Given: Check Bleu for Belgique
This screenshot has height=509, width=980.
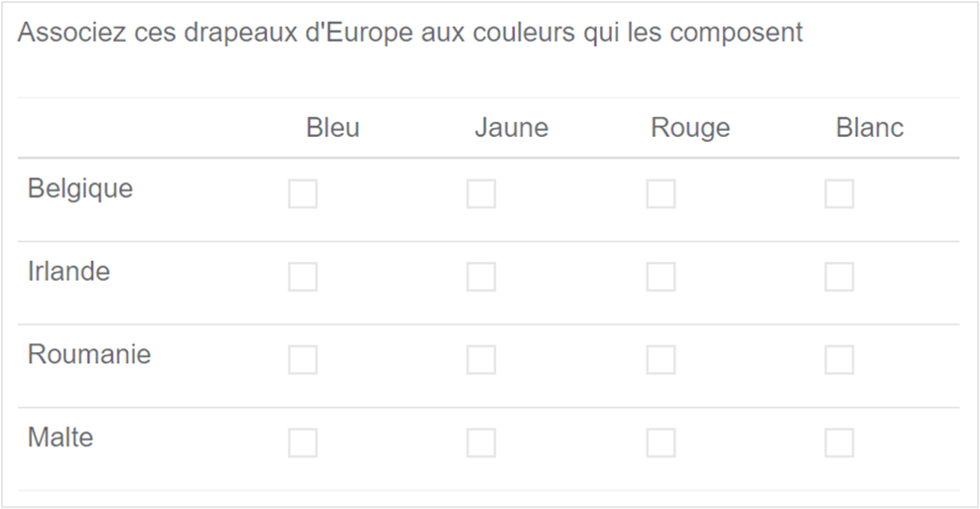Looking at the screenshot, I should (x=303, y=193).
